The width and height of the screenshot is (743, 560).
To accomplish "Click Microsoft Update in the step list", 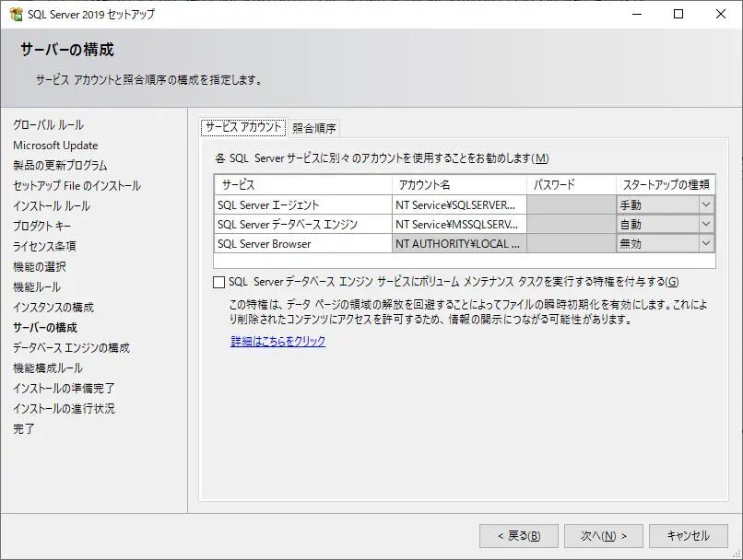I will 55,146.
